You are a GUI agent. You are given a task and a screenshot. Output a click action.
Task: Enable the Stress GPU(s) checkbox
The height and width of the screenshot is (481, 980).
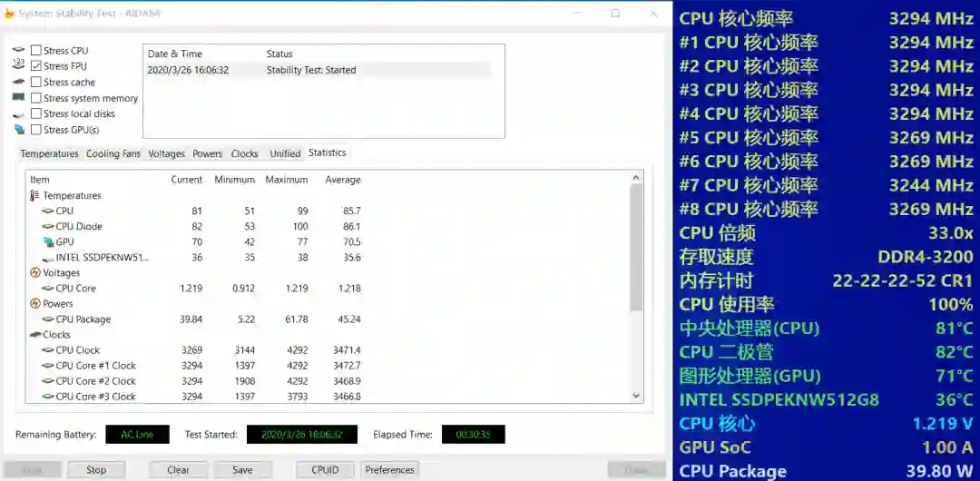(36, 130)
